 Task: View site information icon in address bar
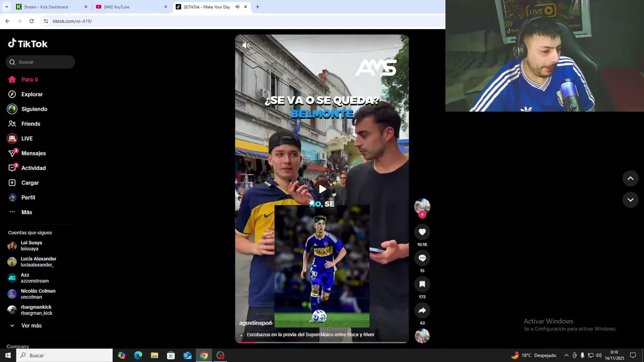click(x=46, y=21)
